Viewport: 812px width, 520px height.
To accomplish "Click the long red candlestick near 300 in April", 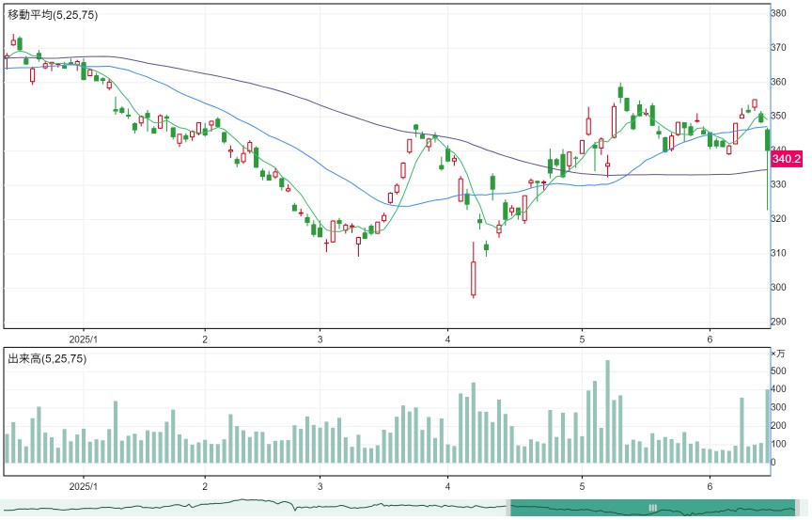I will pyautogui.click(x=474, y=271).
